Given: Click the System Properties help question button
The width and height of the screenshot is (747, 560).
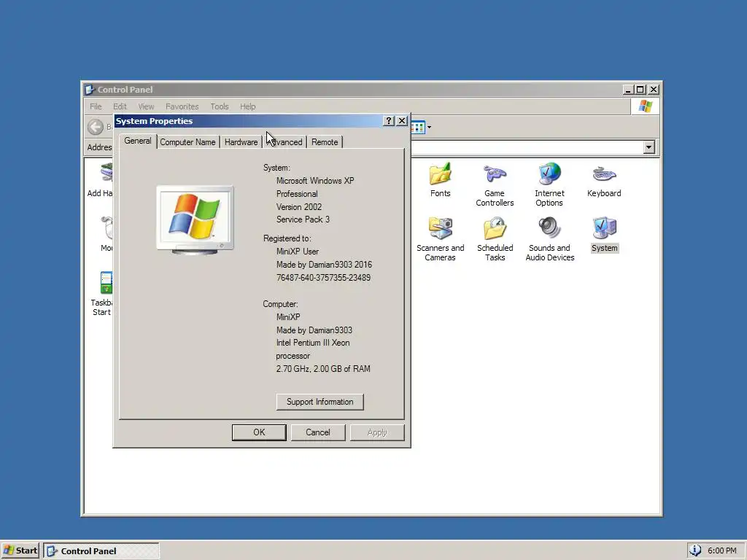Looking at the screenshot, I should pyautogui.click(x=389, y=121).
